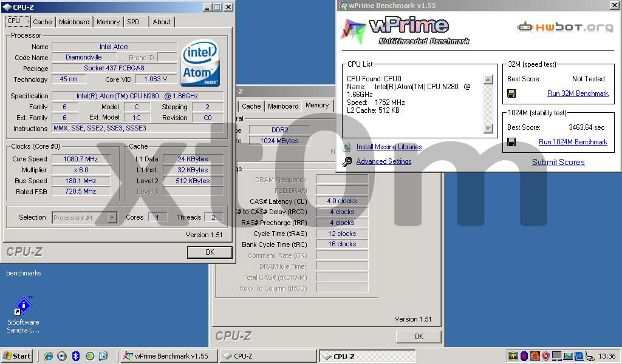Open Install Missing Libraries link
622x364 pixels.
pyautogui.click(x=389, y=147)
